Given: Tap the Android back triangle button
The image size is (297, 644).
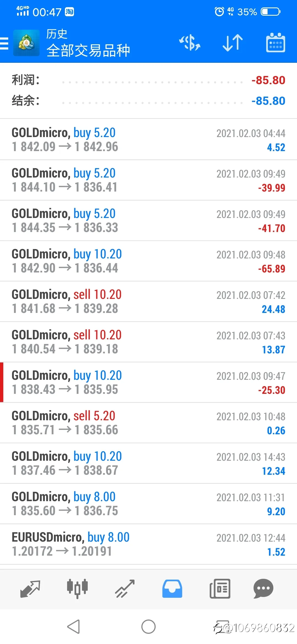Looking at the screenshot, I should [x=74, y=627].
